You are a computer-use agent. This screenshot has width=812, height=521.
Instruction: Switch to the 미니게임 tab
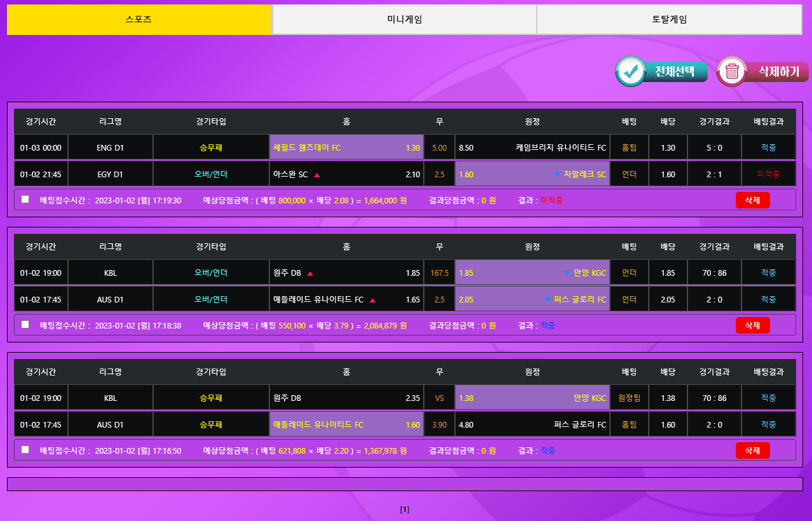[404, 20]
